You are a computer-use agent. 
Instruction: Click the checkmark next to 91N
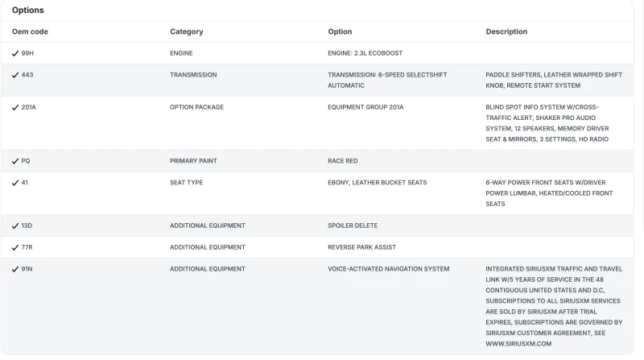coord(15,268)
